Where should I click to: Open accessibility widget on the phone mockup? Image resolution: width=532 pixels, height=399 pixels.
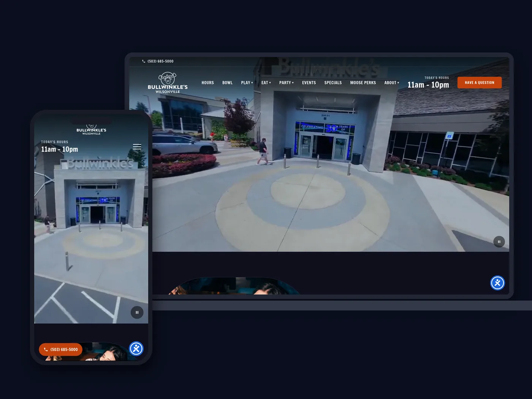[x=136, y=348]
